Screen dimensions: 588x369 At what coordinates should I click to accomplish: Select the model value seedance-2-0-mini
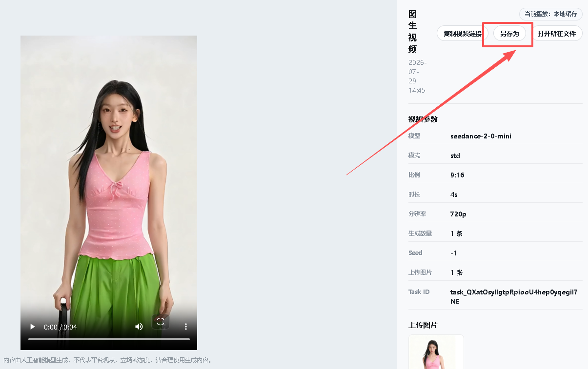pyautogui.click(x=481, y=136)
